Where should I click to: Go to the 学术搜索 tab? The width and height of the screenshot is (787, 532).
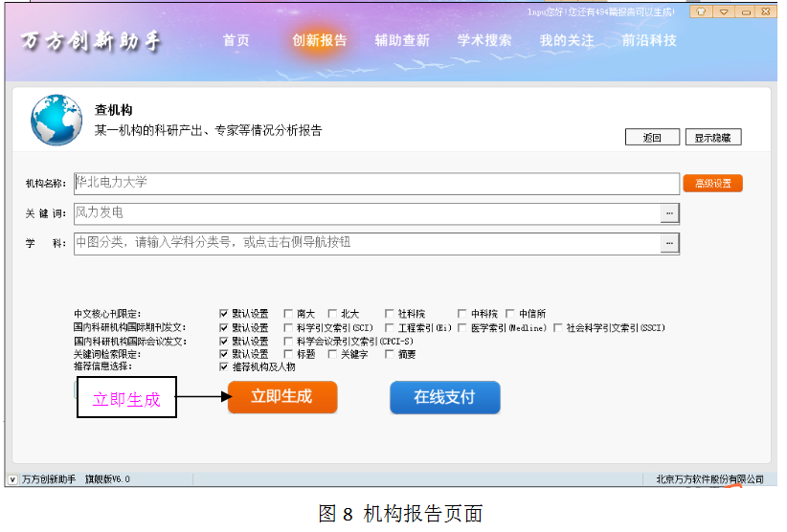click(x=484, y=40)
